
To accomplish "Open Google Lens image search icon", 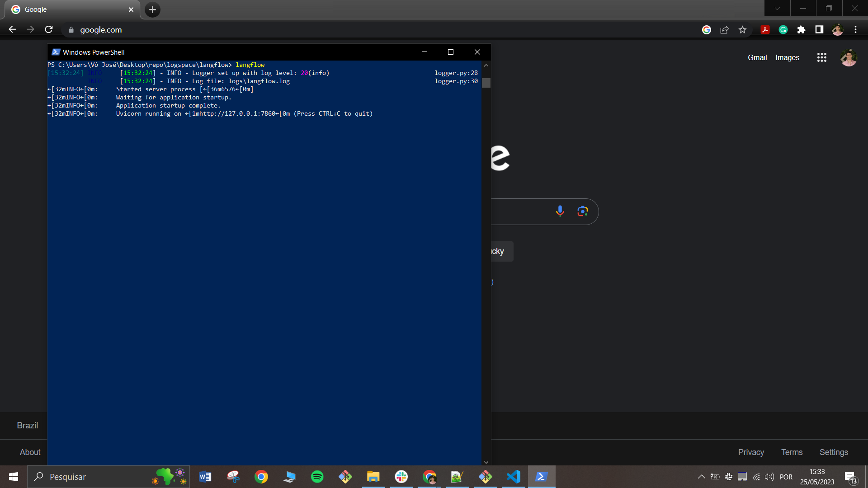I will click(582, 211).
